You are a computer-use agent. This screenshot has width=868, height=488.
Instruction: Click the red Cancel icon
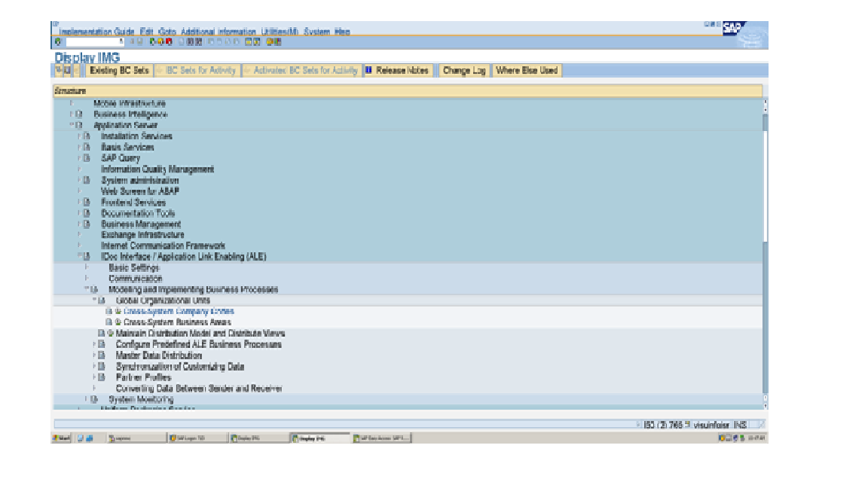(x=169, y=41)
